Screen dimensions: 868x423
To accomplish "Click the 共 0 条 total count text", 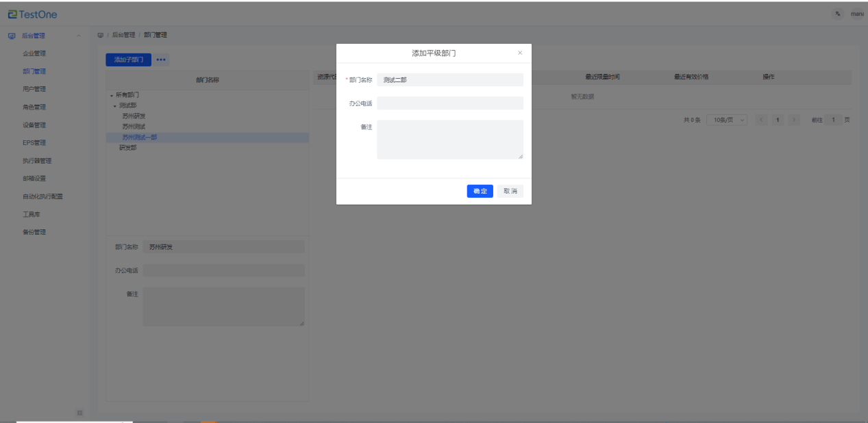I will click(691, 120).
